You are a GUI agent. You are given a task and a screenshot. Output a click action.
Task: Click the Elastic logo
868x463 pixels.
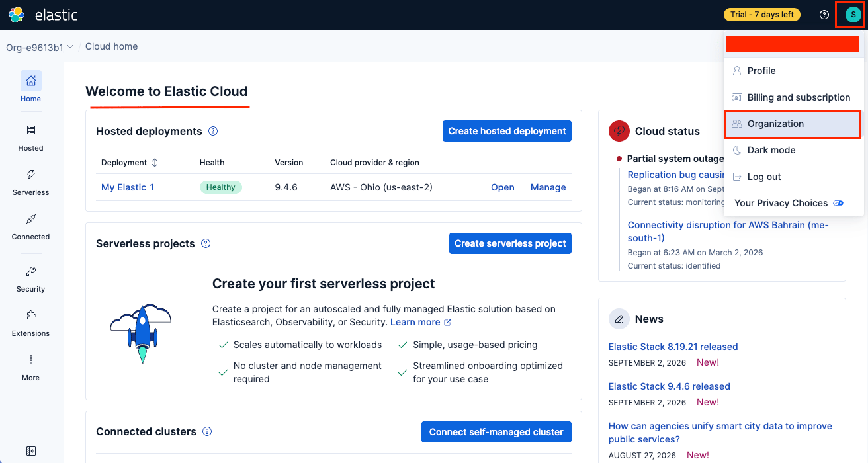pyautogui.click(x=43, y=15)
